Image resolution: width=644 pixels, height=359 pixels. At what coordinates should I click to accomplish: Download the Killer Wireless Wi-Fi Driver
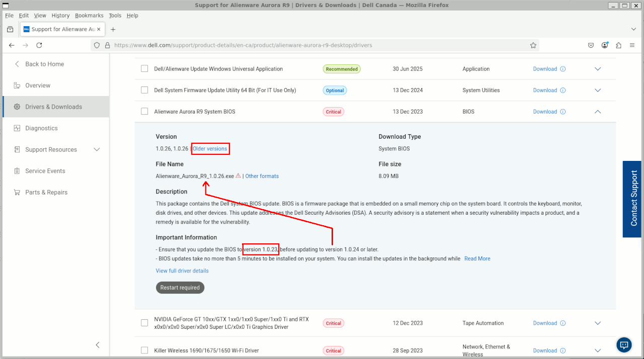click(545, 350)
